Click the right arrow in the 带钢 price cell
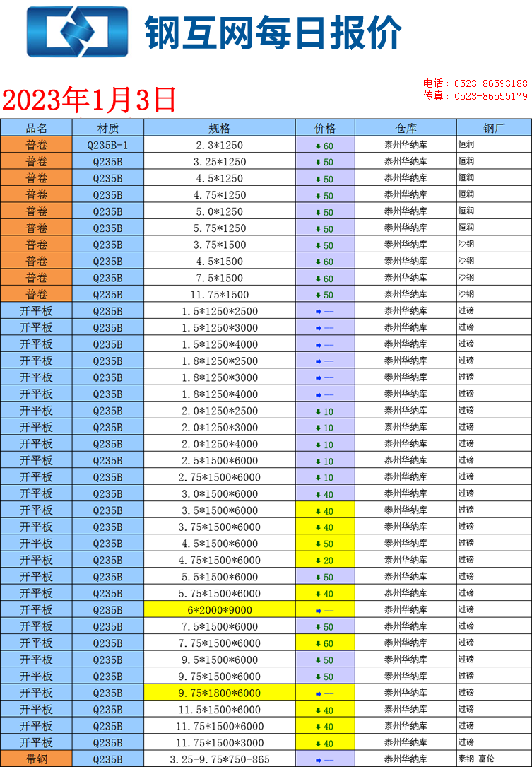 (319, 760)
